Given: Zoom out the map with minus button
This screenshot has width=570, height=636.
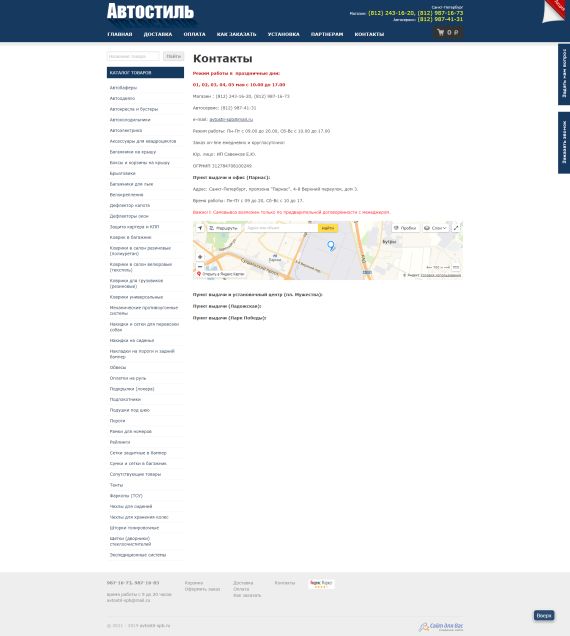Looking at the screenshot, I should pyautogui.click(x=200, y=267).
